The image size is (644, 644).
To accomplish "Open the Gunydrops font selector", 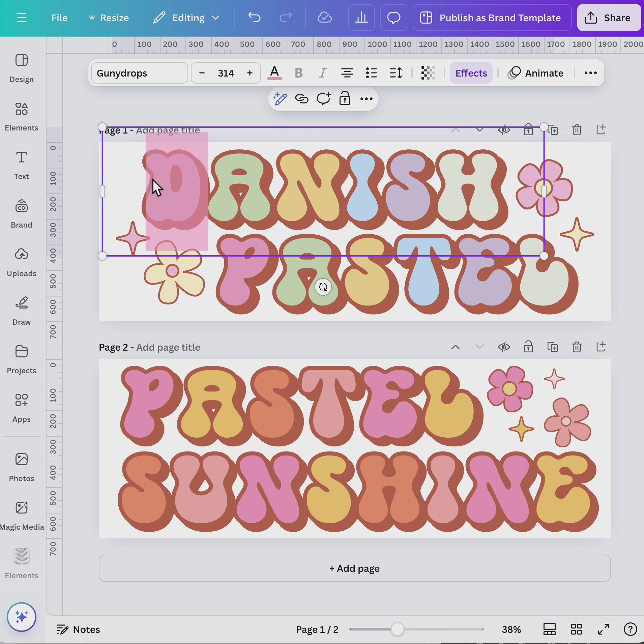I will pos(139,73).
